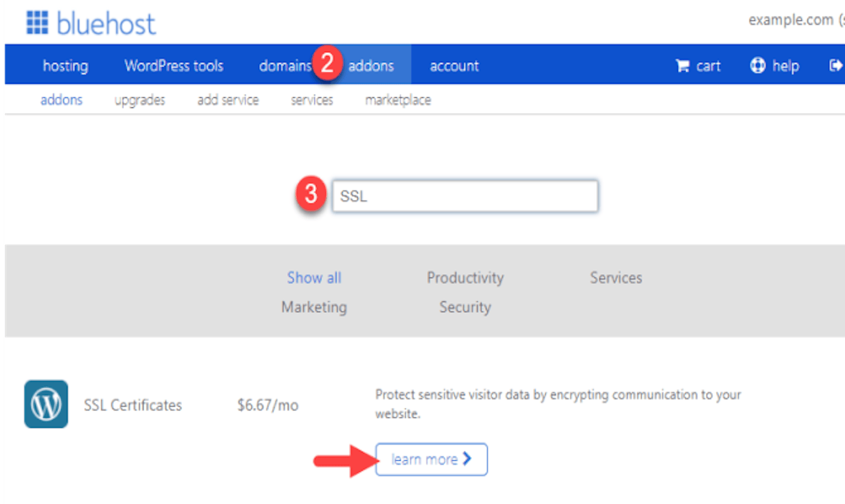Screen dimensions: 845x504
Task: Click the example.com domain text
Action: click(791, 20)
